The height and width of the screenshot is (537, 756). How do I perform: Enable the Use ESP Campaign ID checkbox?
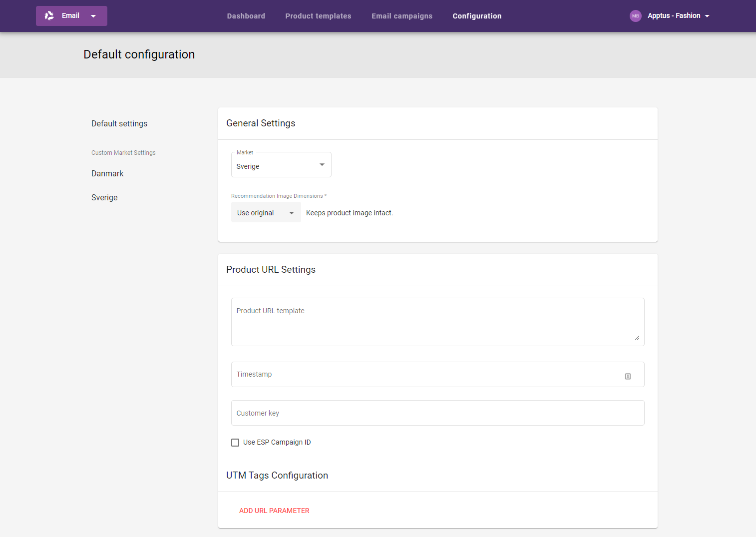235,443
